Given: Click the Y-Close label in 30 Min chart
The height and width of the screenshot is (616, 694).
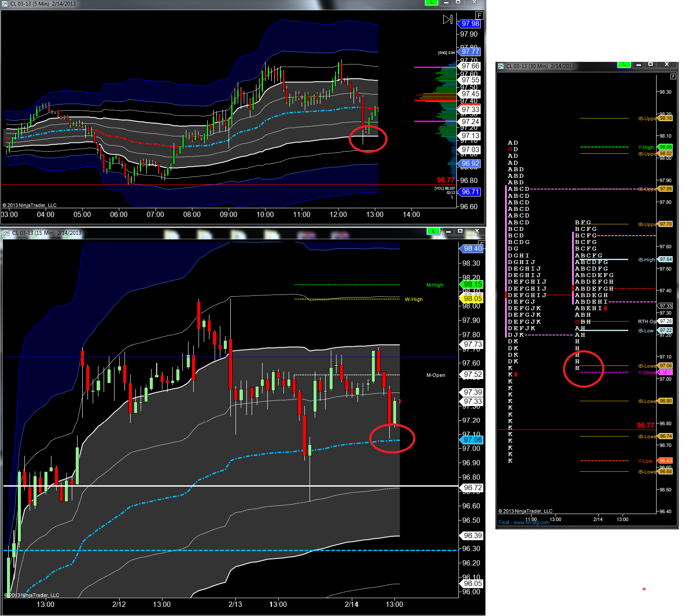Looking at the screenshot, I should point(647,372).
